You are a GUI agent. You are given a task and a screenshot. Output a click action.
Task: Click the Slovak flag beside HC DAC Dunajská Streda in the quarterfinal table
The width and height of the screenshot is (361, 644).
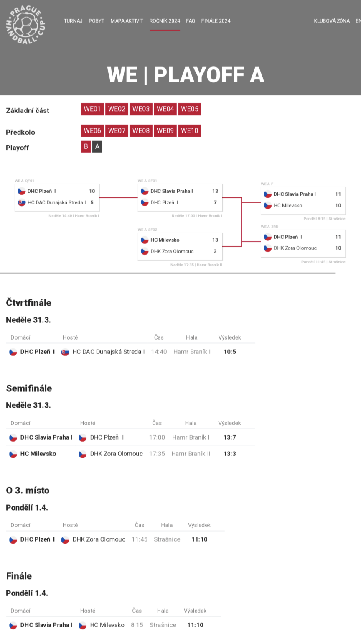pos(65,352)
